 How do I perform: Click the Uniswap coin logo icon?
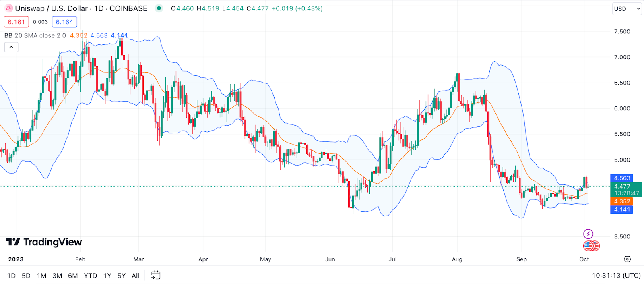coord(9,8)
